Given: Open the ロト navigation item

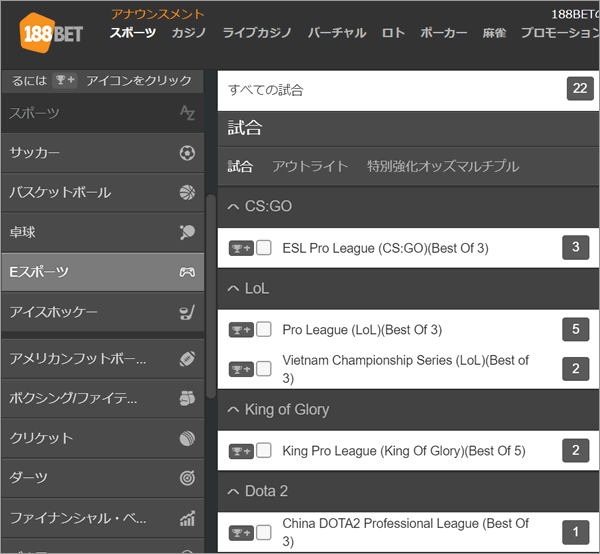Looking at the screenshot, I should 393,33.
